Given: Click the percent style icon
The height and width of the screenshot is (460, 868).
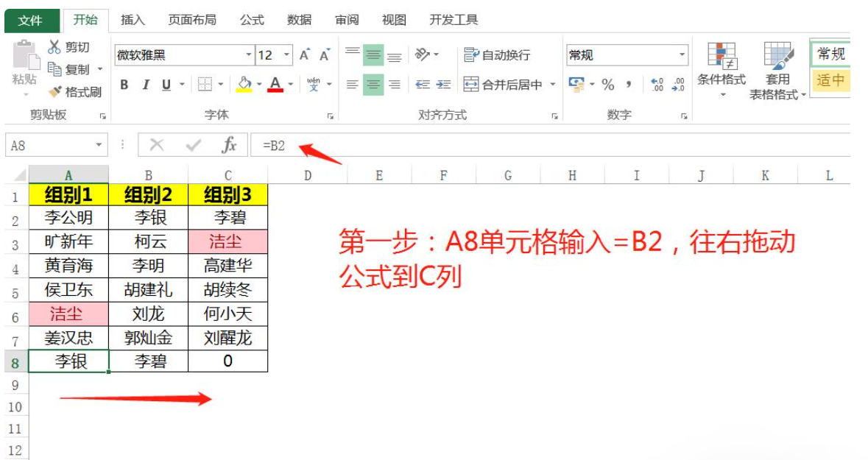Looking at the screenshot, I should coord(608,85).
